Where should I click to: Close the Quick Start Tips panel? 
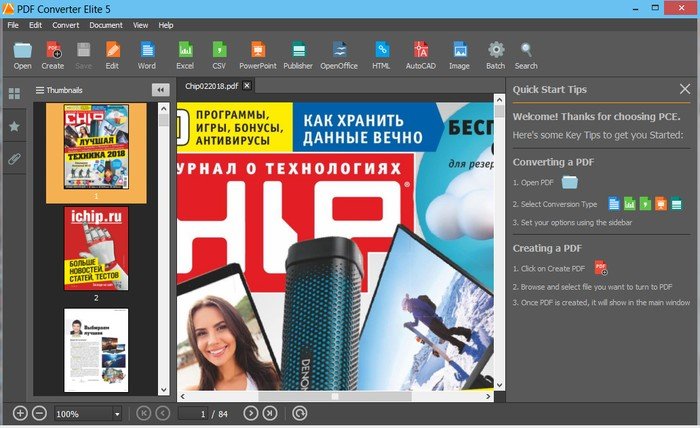point(685,89)
